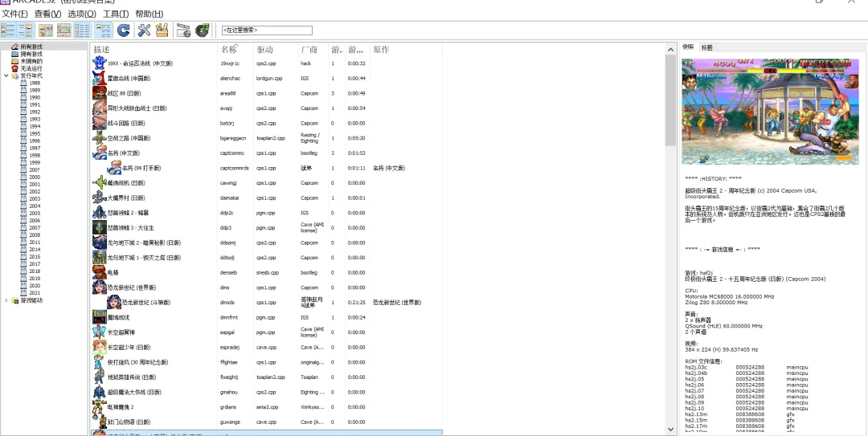
Task: Click the robot icon of the grdians row
Action: [100, 406]
